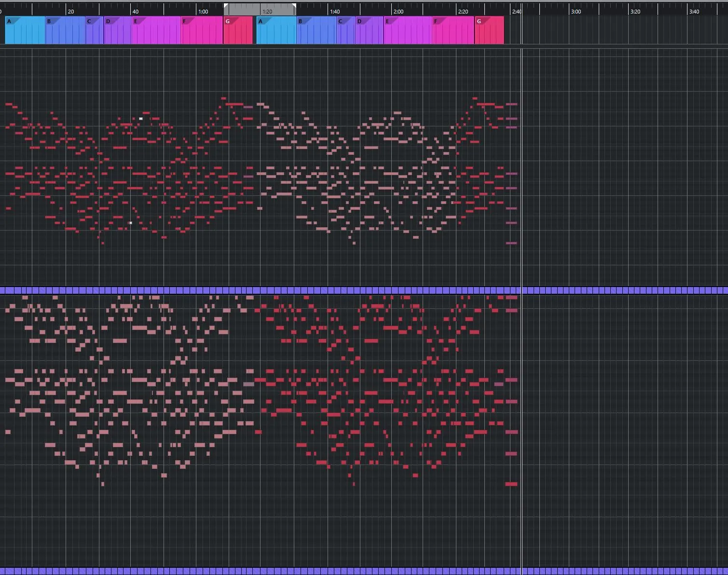Select the first red section G block
728x575 pixels.
coord(238,30)
